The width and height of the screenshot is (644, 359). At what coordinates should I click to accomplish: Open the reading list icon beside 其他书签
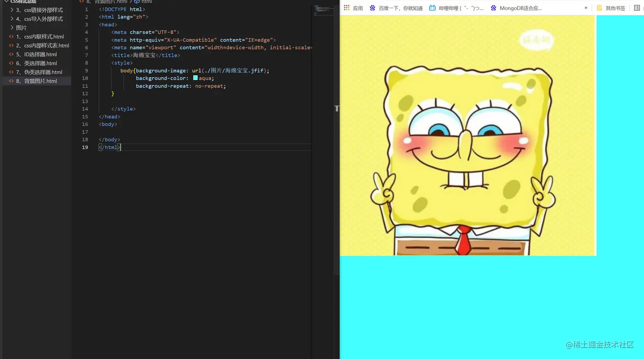[637, 8]
